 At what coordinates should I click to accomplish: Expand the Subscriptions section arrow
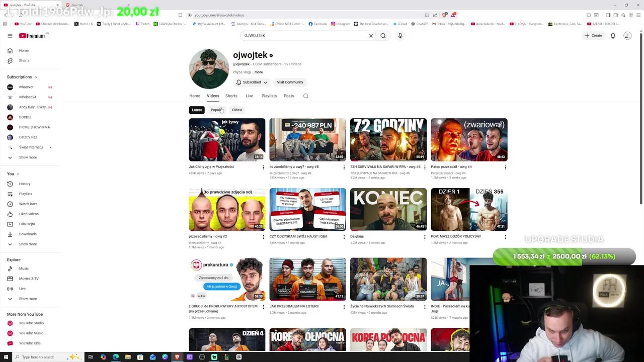tap(36, 77)
